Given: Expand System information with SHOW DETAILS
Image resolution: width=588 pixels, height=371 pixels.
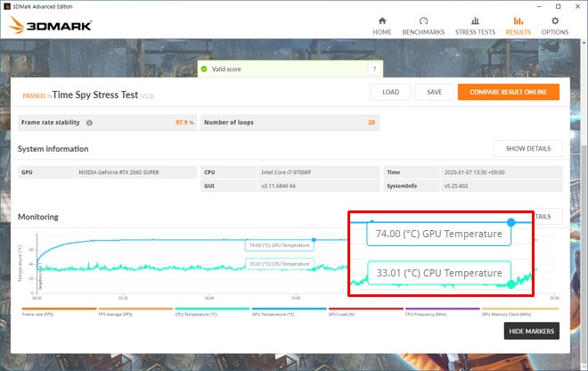Looking at the screenshot, I should coord(527,148).
